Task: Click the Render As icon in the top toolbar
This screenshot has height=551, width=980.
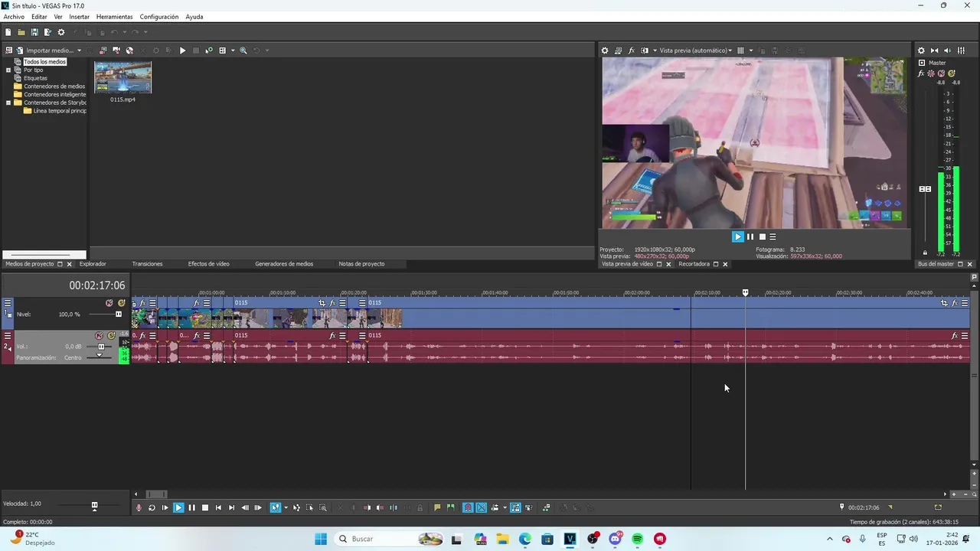Action: click(47, 32)
